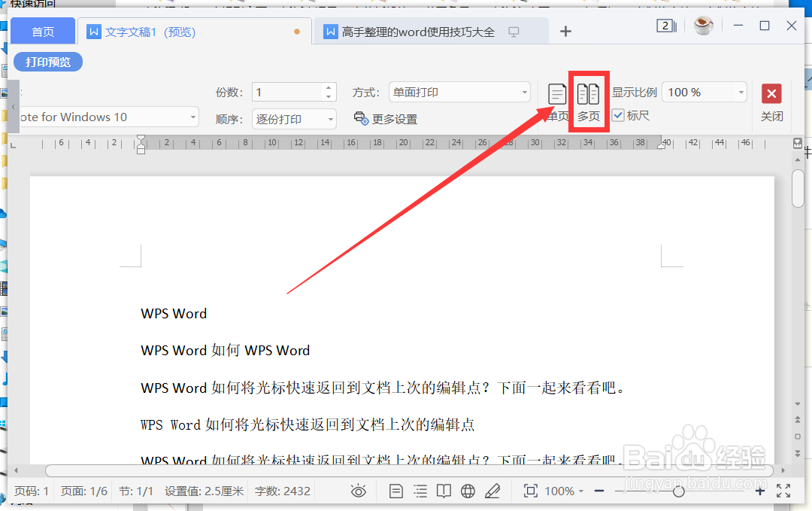Switch to multi-page (多页) view
The height and width of the screenshot is (511, 812).
coord(588,102)
